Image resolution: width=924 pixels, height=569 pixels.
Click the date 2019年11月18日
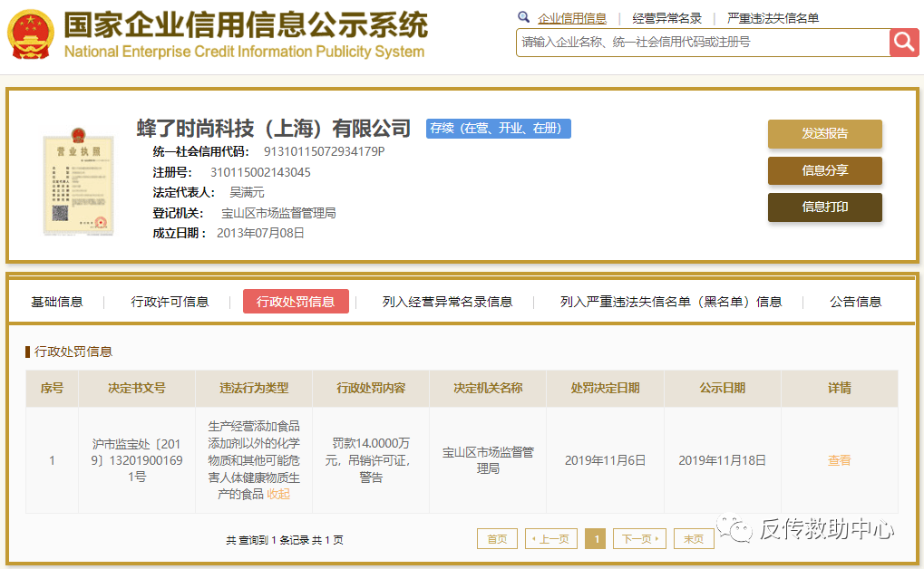tap(723, 460)
